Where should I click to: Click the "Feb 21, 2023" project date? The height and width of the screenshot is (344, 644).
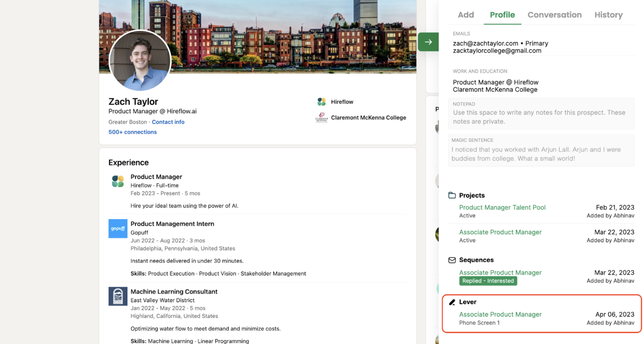click(x=615, y=207)
